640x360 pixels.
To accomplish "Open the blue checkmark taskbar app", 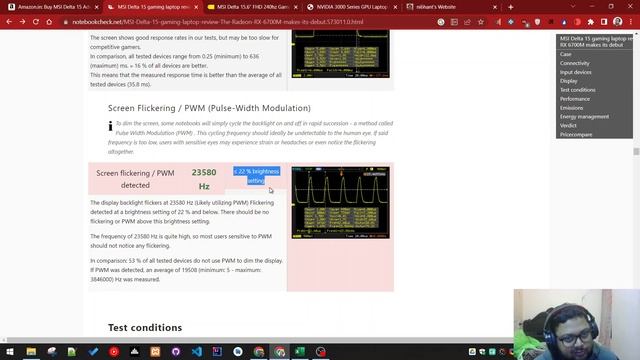I will [x=93, y=351].
